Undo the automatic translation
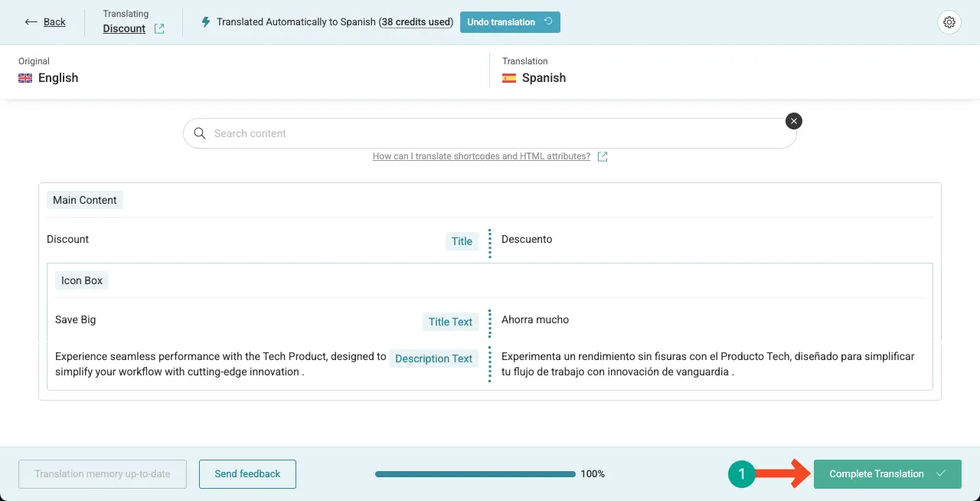The height and width of the screenshot is (501, 980). (510, 22)
